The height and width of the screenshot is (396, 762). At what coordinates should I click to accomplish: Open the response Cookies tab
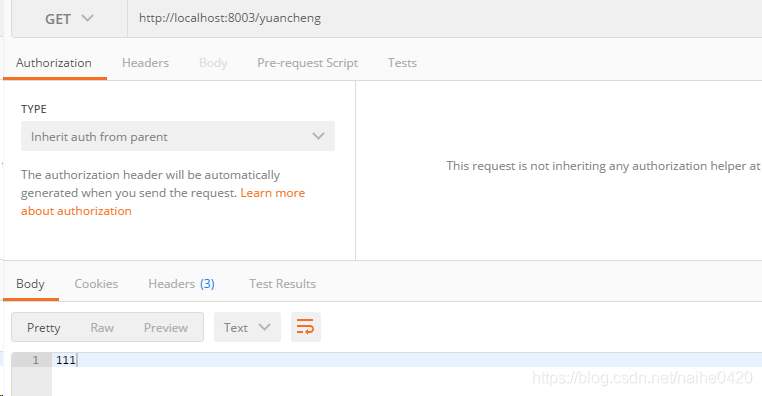click(96, 284)
